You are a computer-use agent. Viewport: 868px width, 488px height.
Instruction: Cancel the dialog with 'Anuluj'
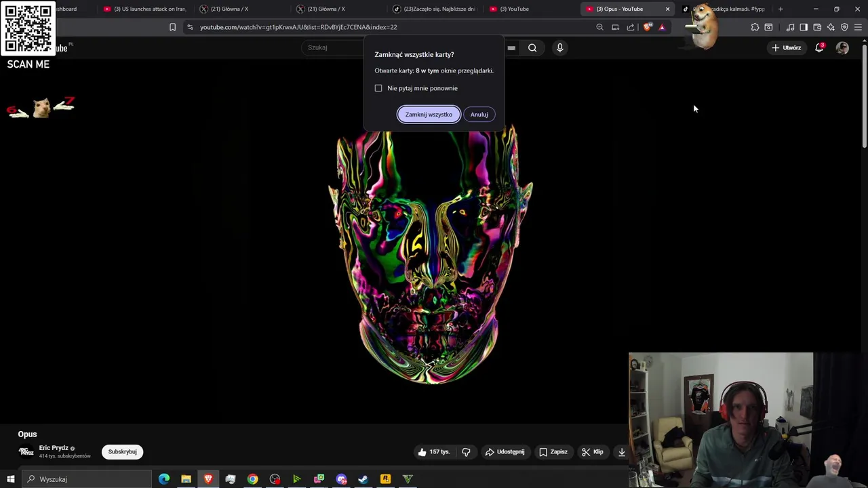(x=479, y=115)
